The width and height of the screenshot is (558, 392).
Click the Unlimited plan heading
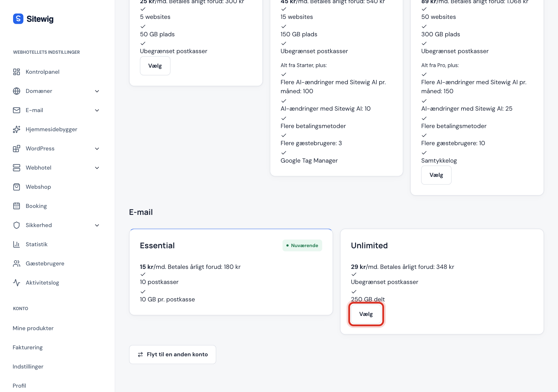(369, 246)
